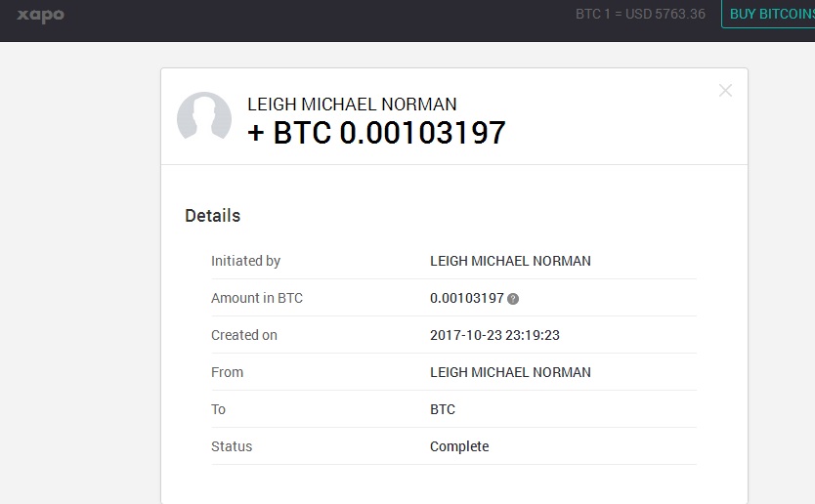This screenshot has width=815, height=504.
Task: Select the BTC value in the To row
Action: point(443,409)
